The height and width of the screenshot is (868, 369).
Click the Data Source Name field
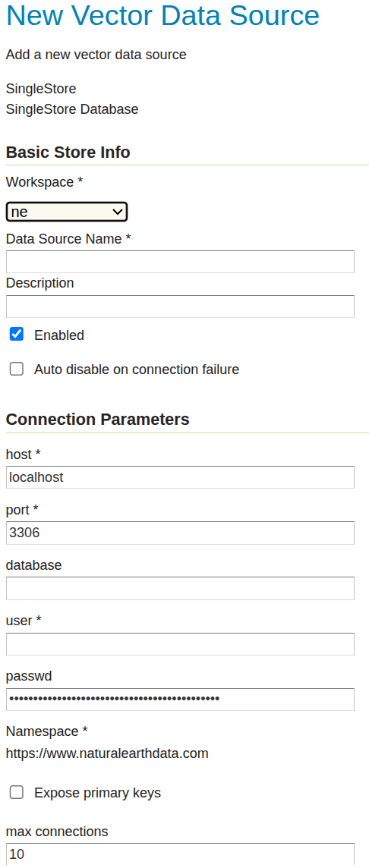(x=180, y=261)
